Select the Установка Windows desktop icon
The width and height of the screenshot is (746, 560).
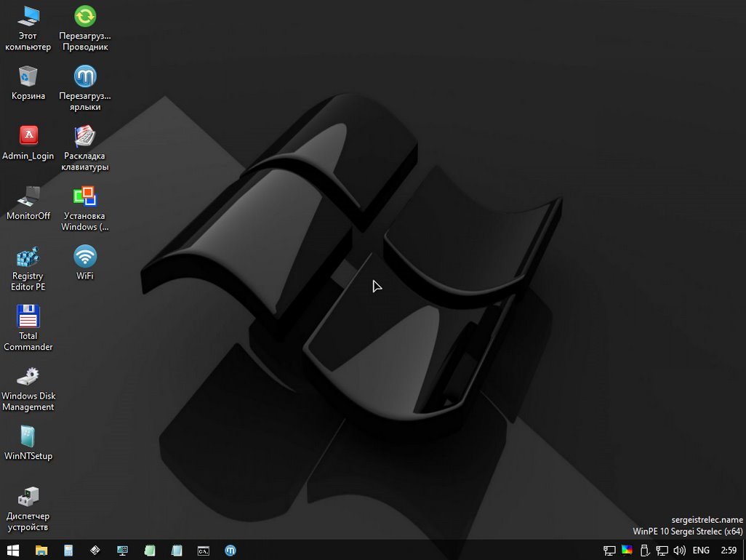pyautogui.click(x=85, y=197)
